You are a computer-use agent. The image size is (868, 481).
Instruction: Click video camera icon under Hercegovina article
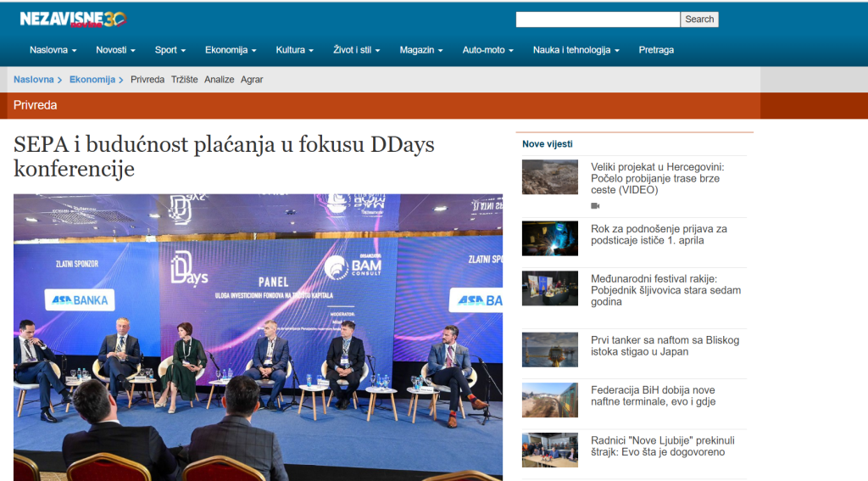(595, 205)
